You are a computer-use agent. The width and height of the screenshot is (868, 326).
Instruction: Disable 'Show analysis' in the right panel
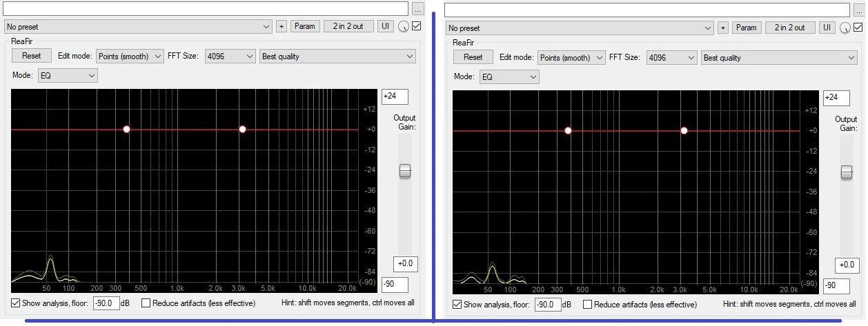coord(457,305)
